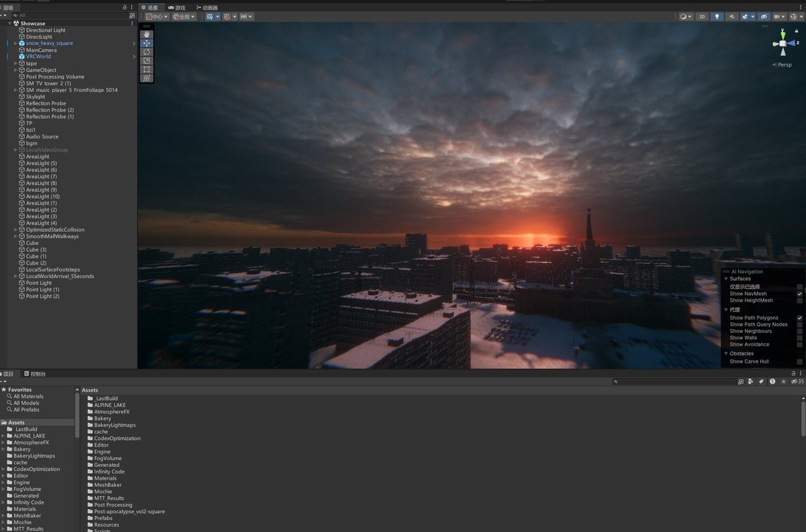The height and width of the screenshot is (532, 806).
Task: Select VRCWorld object in hierarchy
Action: point(38,56)
